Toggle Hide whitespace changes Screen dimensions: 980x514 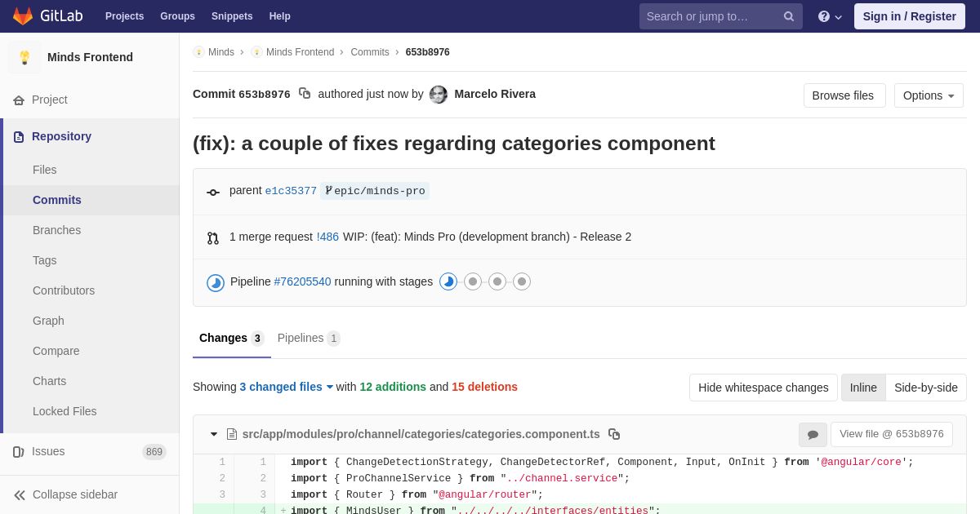coord(764,388)
